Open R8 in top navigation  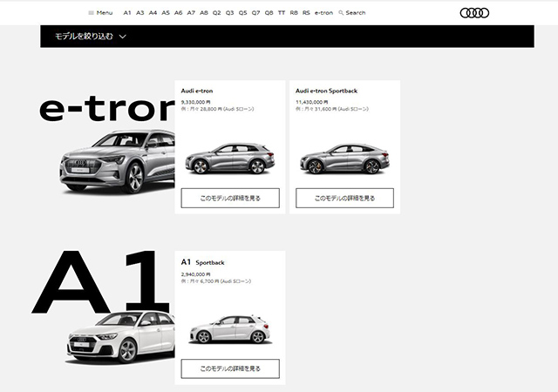(294, 13)
